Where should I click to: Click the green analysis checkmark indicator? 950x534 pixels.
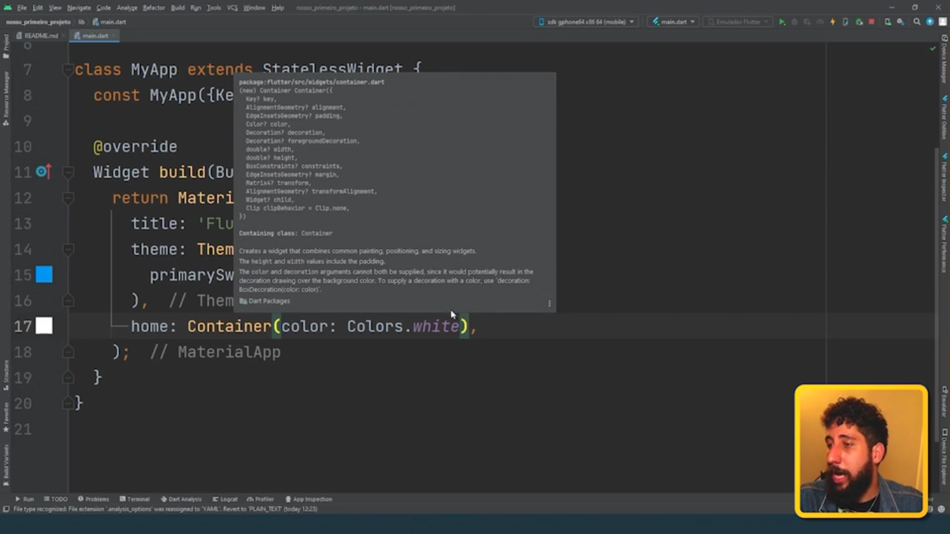point(932,48)
